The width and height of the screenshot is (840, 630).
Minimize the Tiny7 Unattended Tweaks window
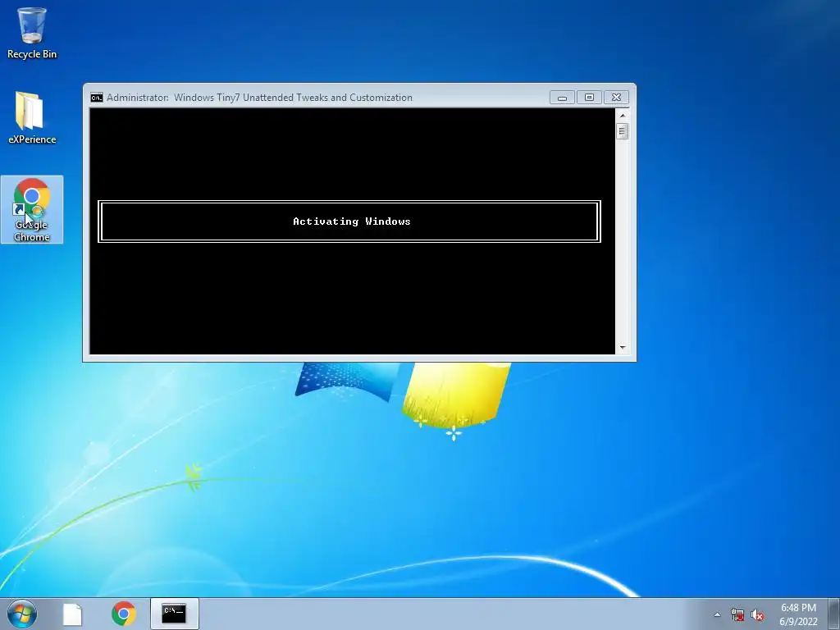pyautogui.click(x=562, y=98)
